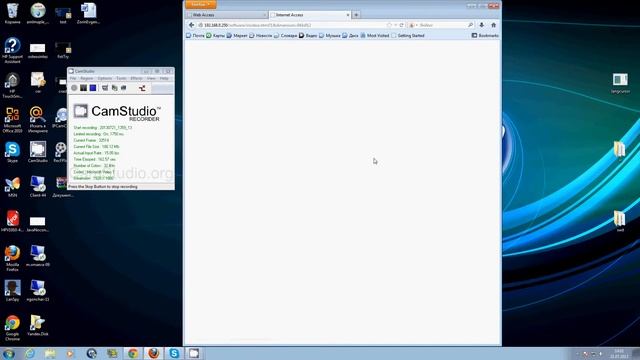Select the HP Support Assistant desktop icon
Screen dimensions: 640x360
pos(12,50)
